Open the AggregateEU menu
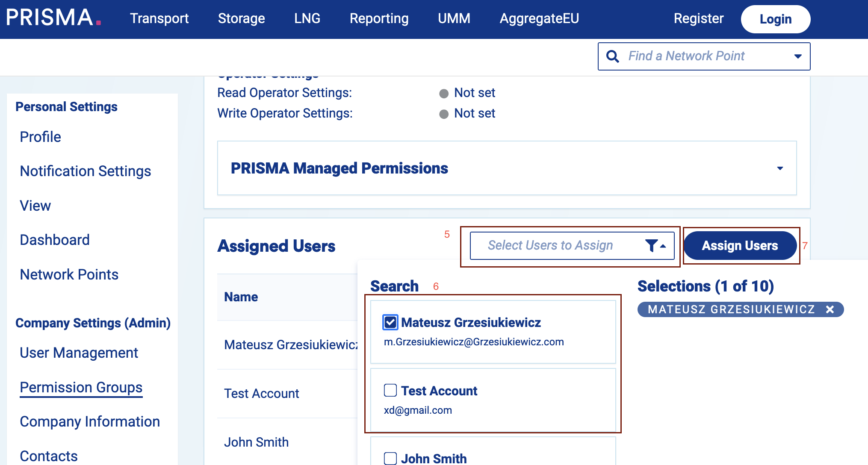This screenshot has width=868, height=465. tap(539, 18)
